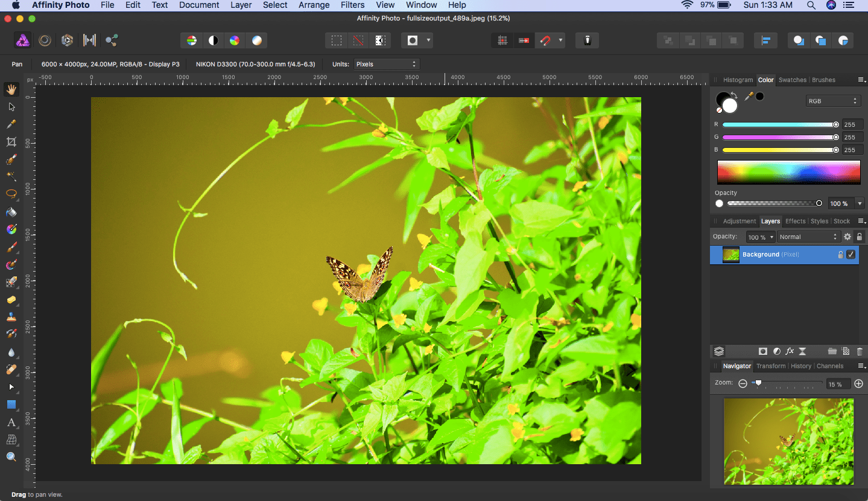Delete layer using trash icon
868x501 pixels.
[860, 351]
